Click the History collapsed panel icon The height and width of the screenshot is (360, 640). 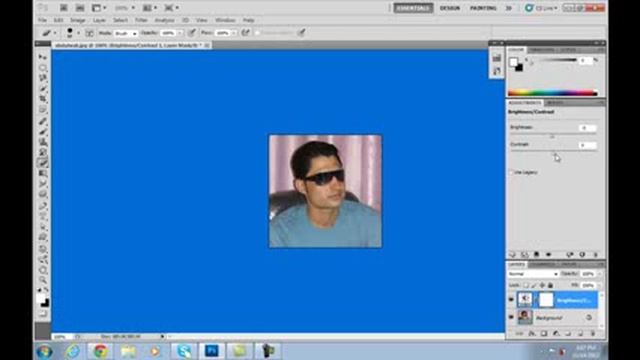click(x=496, y=58)
